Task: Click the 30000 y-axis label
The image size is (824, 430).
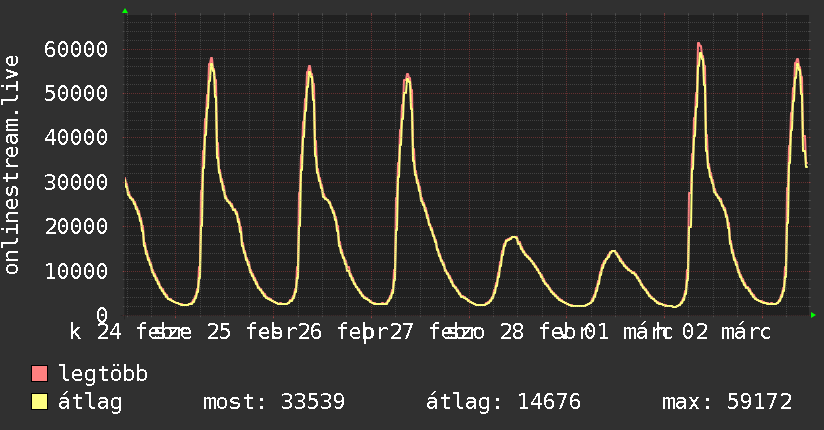Action: (x=76, y=182)
